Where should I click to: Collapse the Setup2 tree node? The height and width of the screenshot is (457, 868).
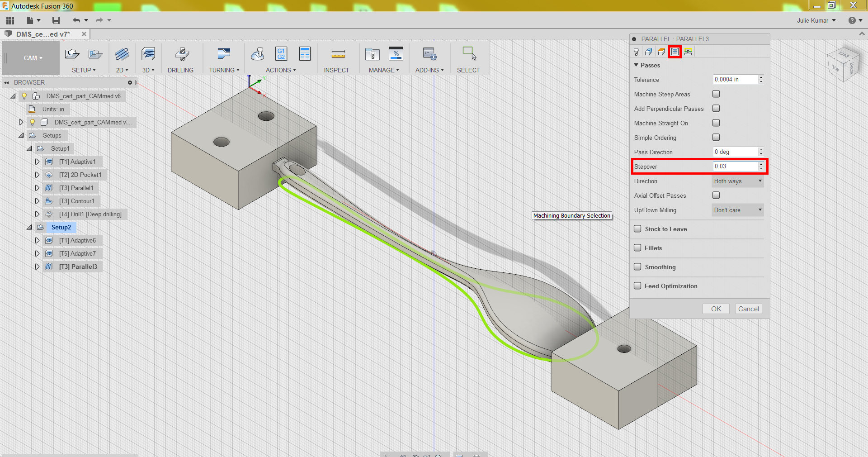[x=29, y=227]
